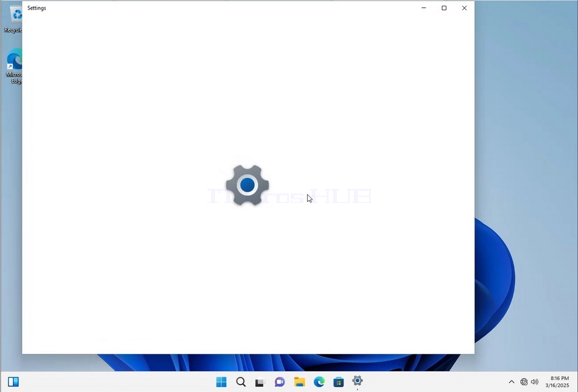
Task: Minimize the Settings window
Action: click(424, 8)
